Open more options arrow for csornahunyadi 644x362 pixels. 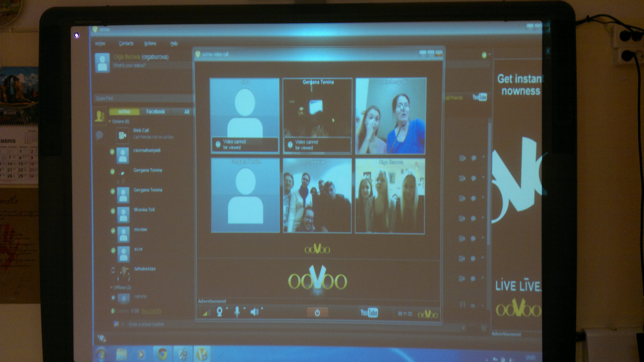tap(483, 157)
